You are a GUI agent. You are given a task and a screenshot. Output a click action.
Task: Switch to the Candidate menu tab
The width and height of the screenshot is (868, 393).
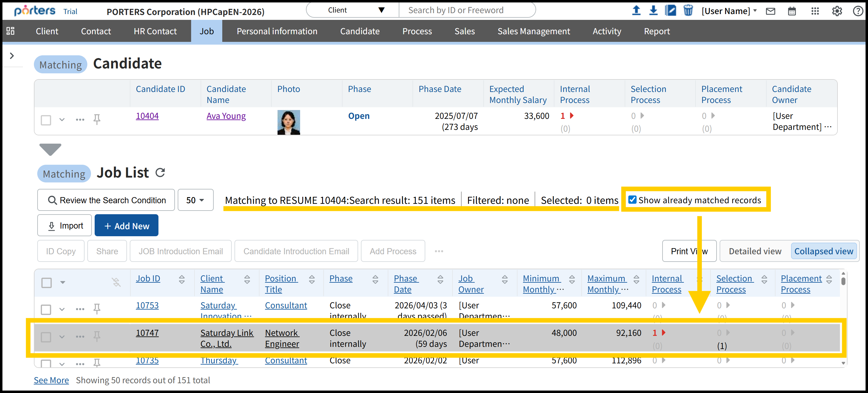[360, 31]
